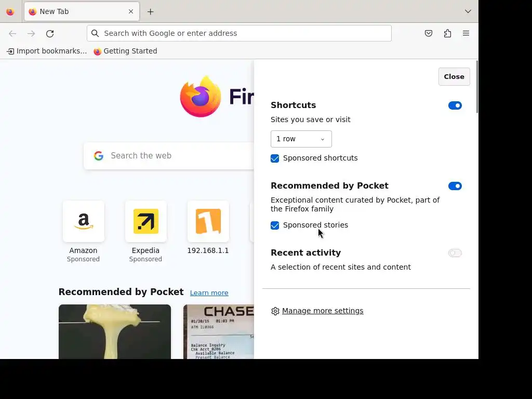Click the Pocket Learn more link

click(209, 293)
